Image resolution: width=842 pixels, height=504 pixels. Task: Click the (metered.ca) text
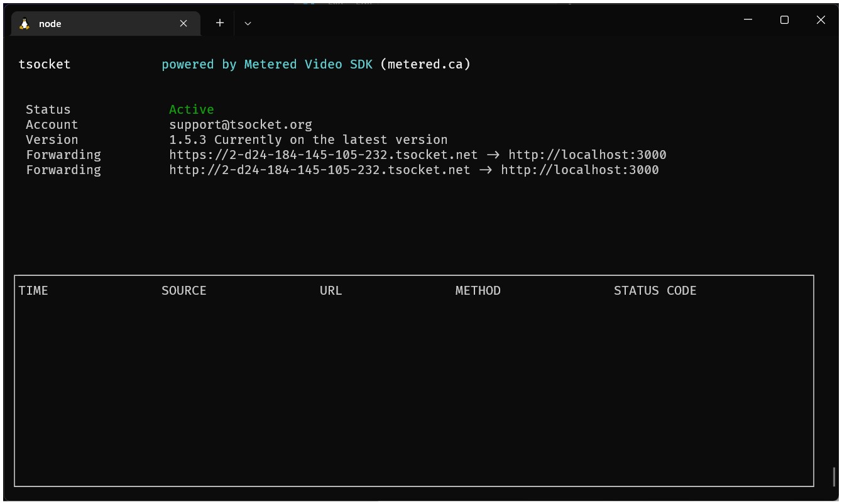click(425, 64)
